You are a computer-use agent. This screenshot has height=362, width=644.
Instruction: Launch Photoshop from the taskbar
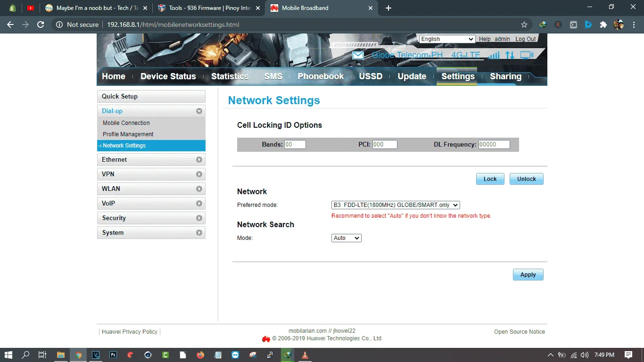[113, 355]
